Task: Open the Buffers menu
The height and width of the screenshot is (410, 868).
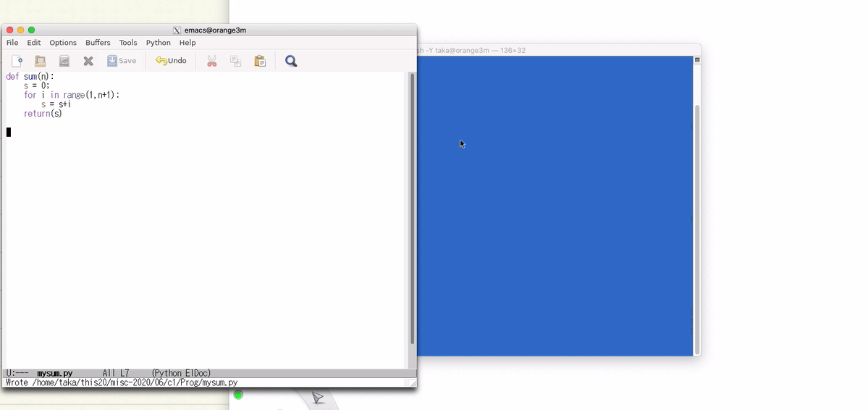Action: (98, 43)
